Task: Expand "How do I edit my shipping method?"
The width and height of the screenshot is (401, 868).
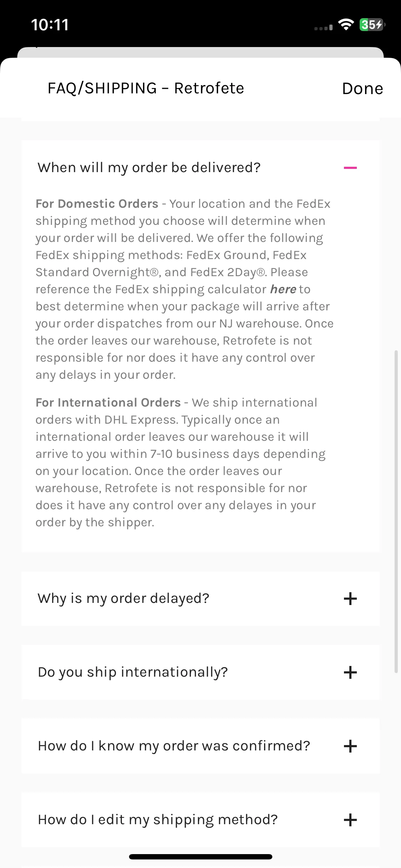Action: pos(200,820)
